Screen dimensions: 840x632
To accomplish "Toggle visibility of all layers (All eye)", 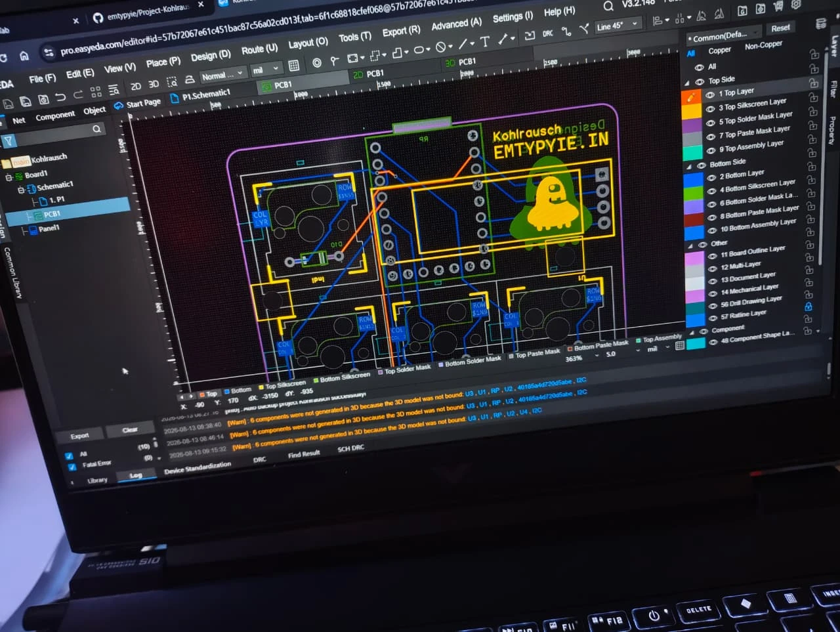I will pos(700,68).
